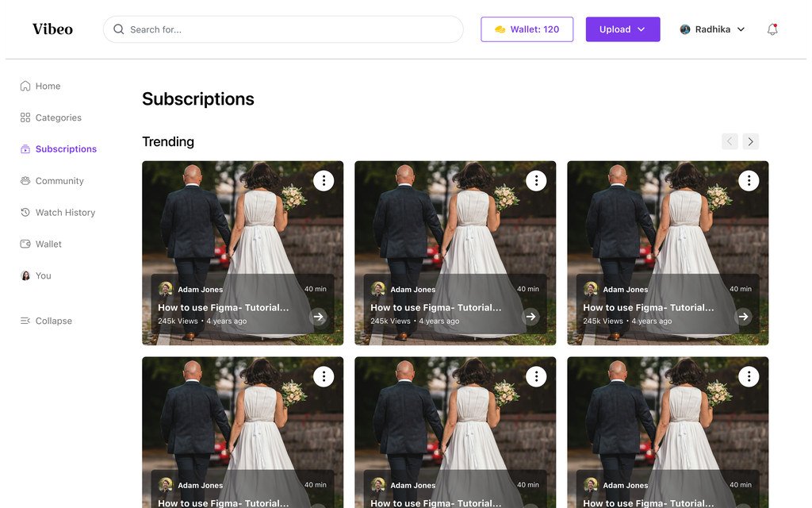Image resolution: width=812 pixels, height=508 pixels.
Task: Click the Community people icon
Action: tap(25, 181)
